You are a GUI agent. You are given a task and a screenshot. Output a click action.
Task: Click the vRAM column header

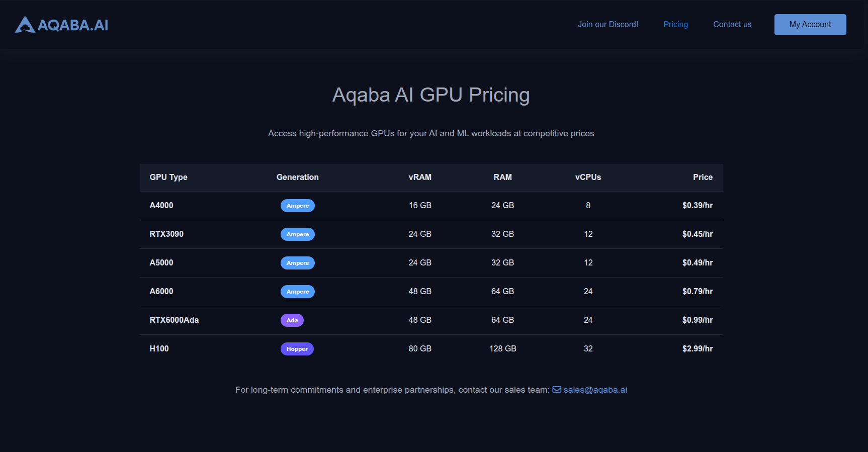click(x=420, y=177)
